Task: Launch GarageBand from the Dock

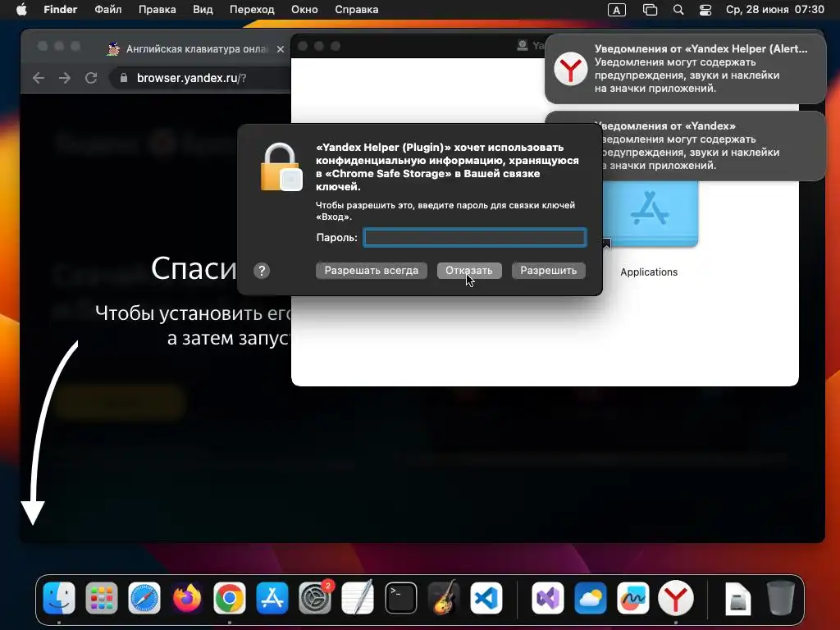Action: pyautogui.click(x=444, y=598)
